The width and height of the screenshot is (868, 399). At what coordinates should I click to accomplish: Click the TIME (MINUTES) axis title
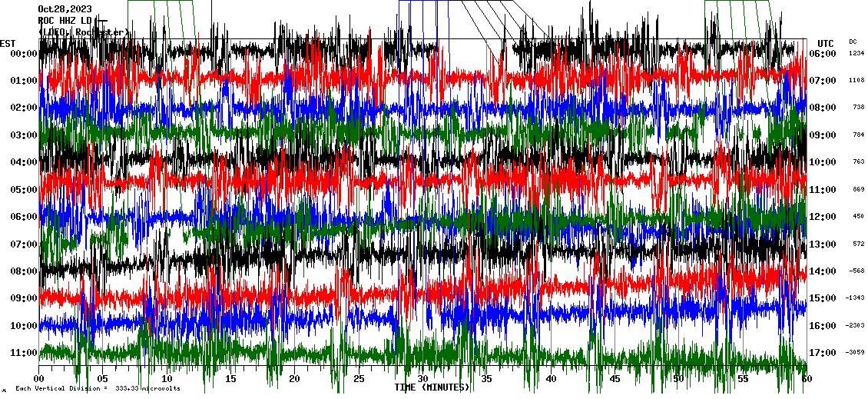[432, 387]
